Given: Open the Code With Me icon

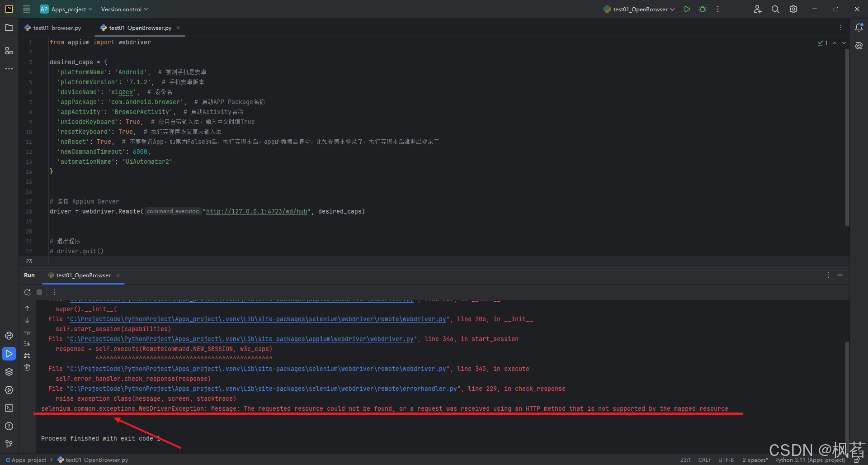Looking at the screenshot, I should [758, 9].
